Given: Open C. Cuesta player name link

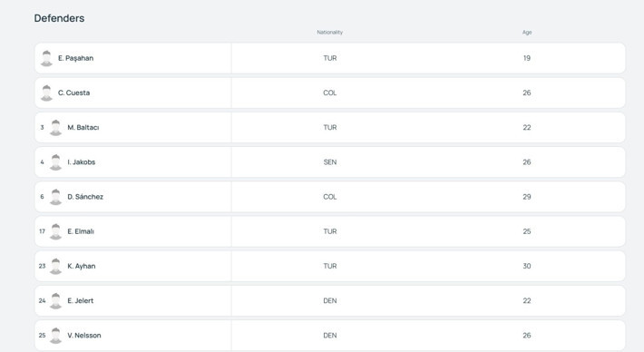Looking at the screenshot, I should (x=73, y=93).
